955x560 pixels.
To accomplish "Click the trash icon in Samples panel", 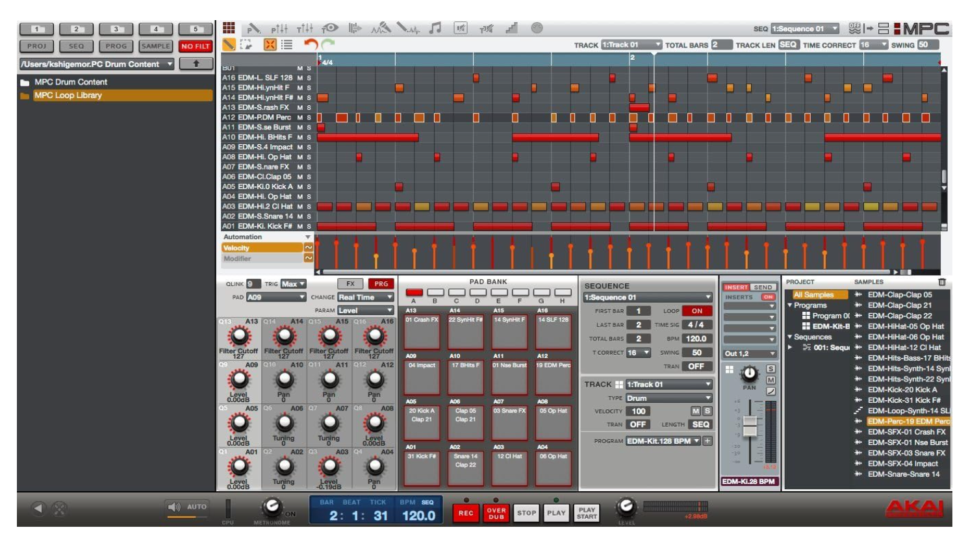I will 942,282.
